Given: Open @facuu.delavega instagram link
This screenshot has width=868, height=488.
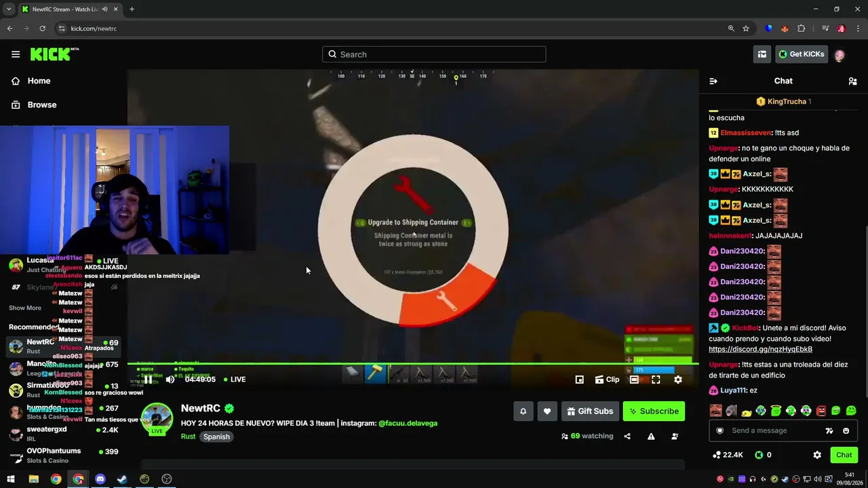Looking at the screenshot, I should click(x=408, y=424).
